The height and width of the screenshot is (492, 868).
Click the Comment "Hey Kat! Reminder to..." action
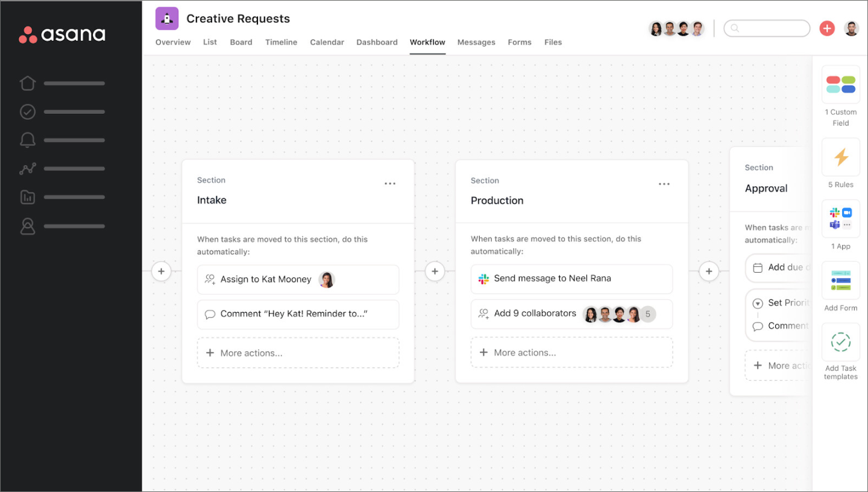(x=298, y=314)
